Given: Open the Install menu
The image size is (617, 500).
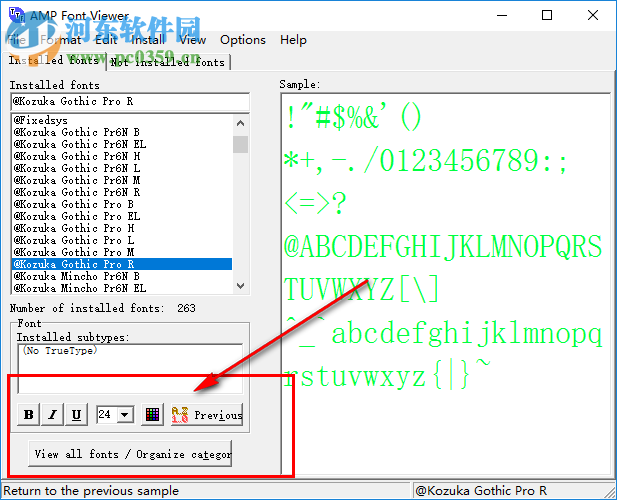Looking at the screenshot, I should (x=148, y=40).
